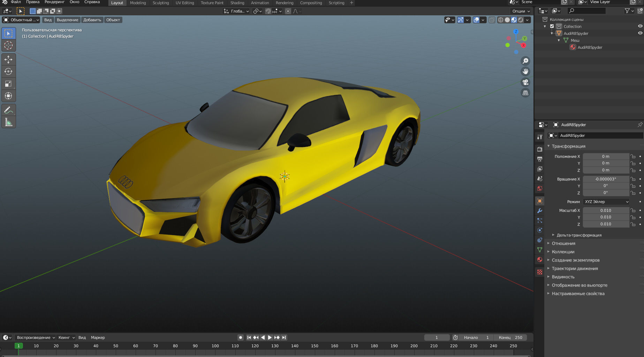Open the Добавить menu in viewport
The image size is (644, 357).
point(92,20)
